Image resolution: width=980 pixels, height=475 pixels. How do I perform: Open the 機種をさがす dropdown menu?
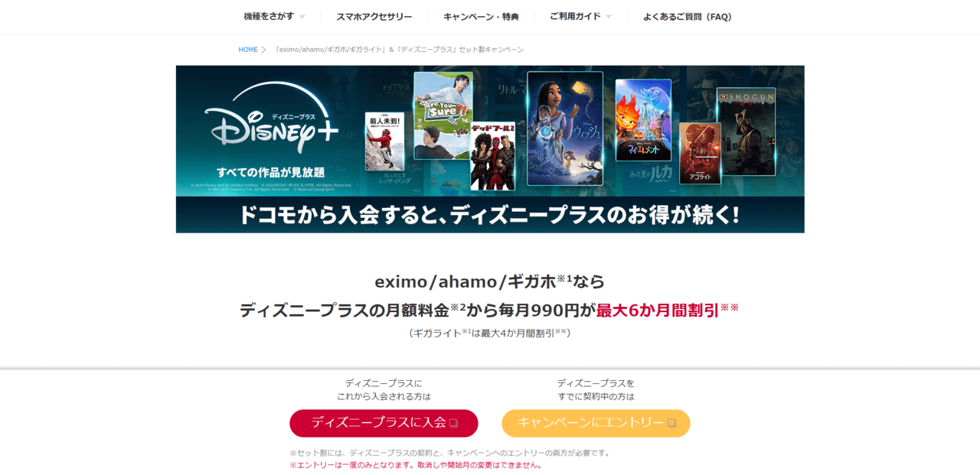coord(268,16)
